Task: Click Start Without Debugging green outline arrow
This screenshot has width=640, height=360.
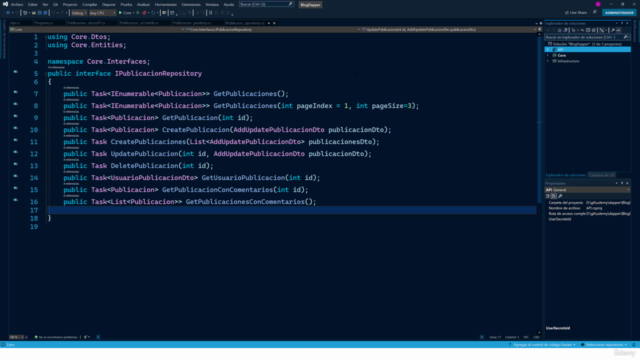Action: tap(138, 13)
